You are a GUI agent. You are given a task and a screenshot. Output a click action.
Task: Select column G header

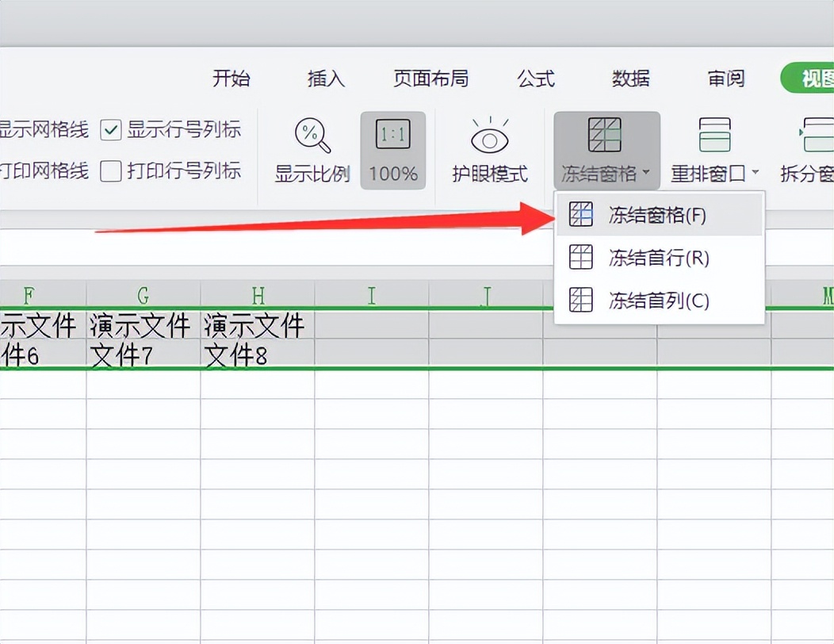143,294
